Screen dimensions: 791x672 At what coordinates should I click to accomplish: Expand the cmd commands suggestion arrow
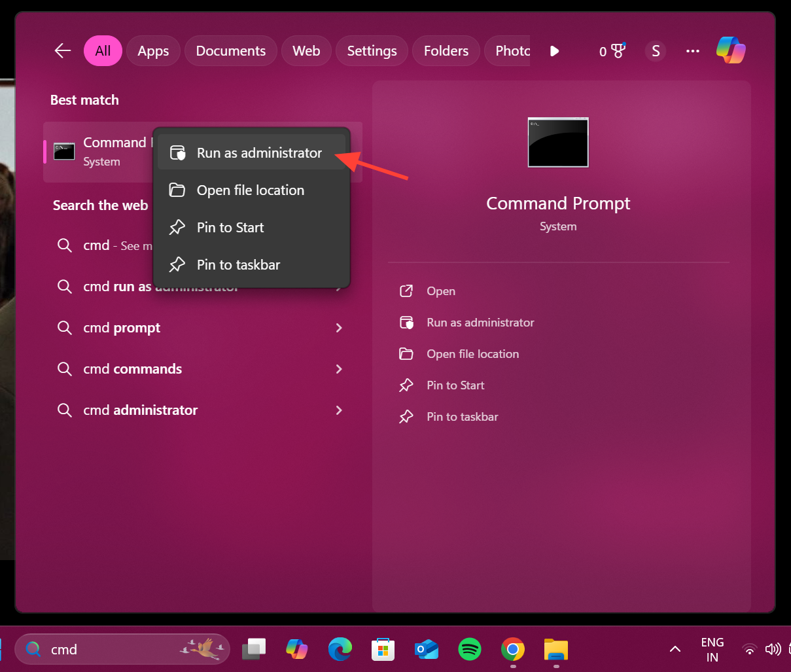click(x=339, y=369)
